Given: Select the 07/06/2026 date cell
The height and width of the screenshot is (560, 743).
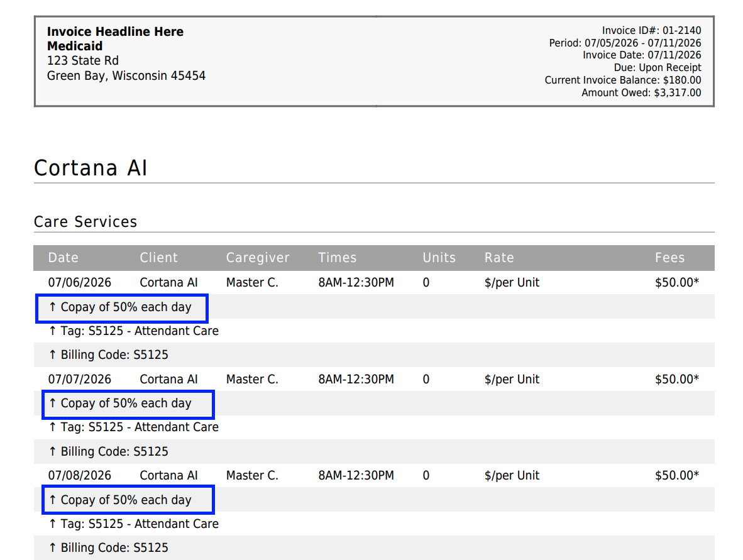Looking at the screenshot, I should click(80, 282).
